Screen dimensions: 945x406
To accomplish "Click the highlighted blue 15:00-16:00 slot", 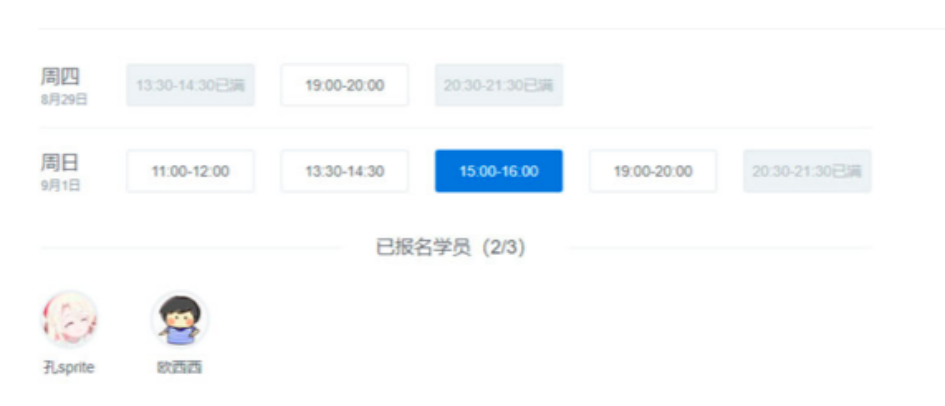I will (x=498, y=171).
